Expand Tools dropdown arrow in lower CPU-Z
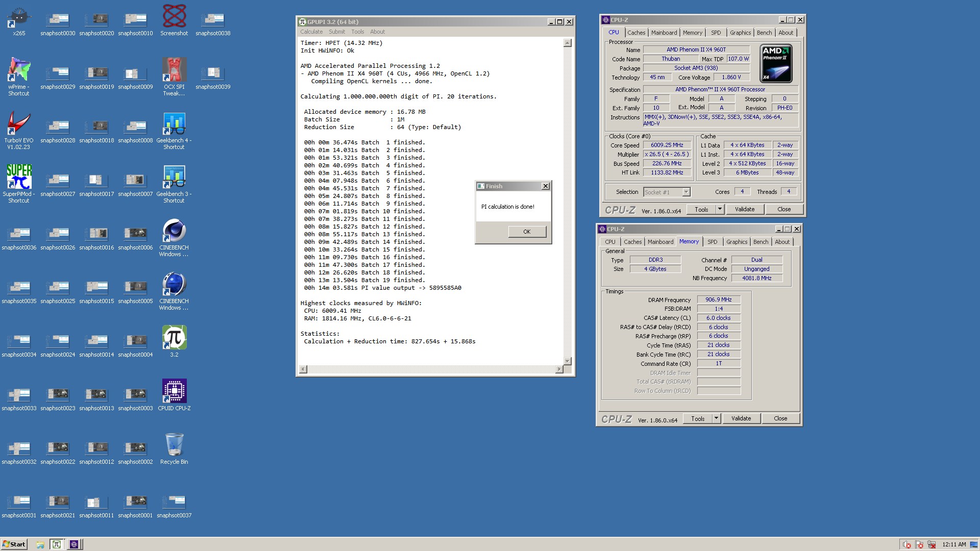980x551 pixels. (x=716, y=418)
